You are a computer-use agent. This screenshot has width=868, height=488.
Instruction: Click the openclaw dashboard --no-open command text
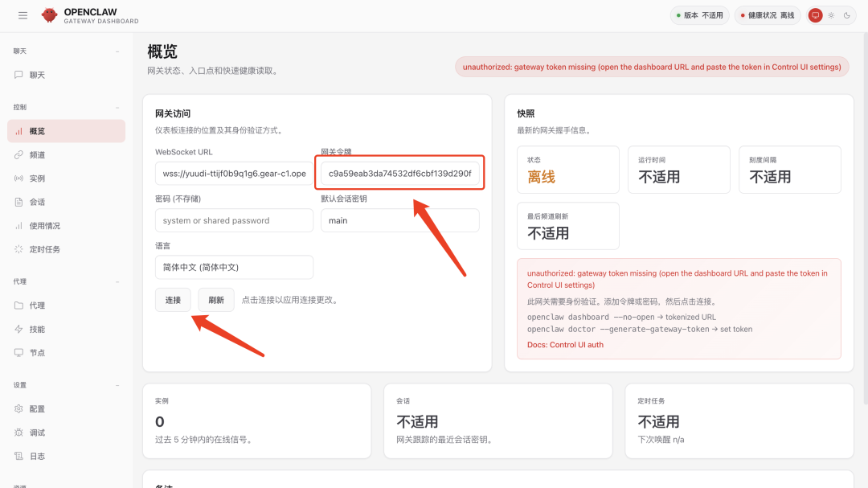click(591, 317)
